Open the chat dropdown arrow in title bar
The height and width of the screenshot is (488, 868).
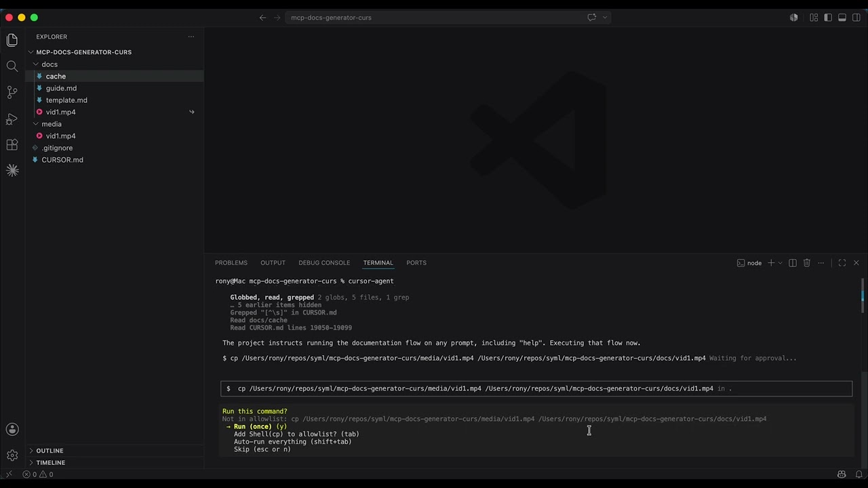click(604, 18)
